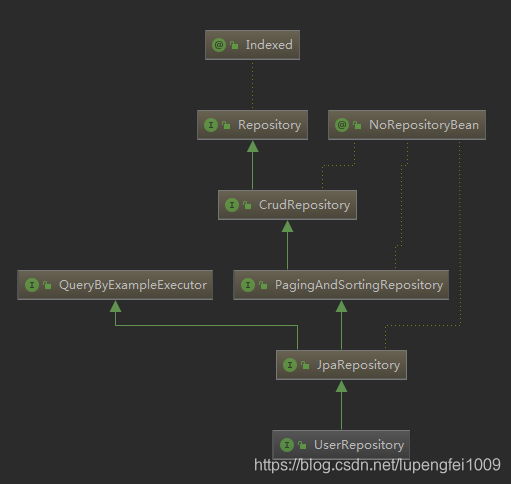Select the NoRepositoryBean annotation node
511x484 pixels.
pos(407,125)
